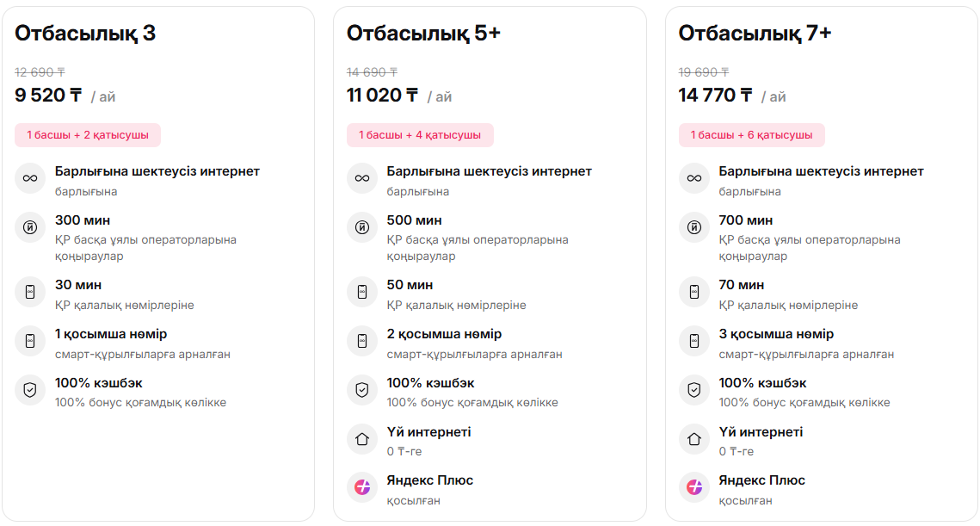Open the Отбасылық 5+ plan title
Screen dimensions: 980x526
click(x=423, y=34)
